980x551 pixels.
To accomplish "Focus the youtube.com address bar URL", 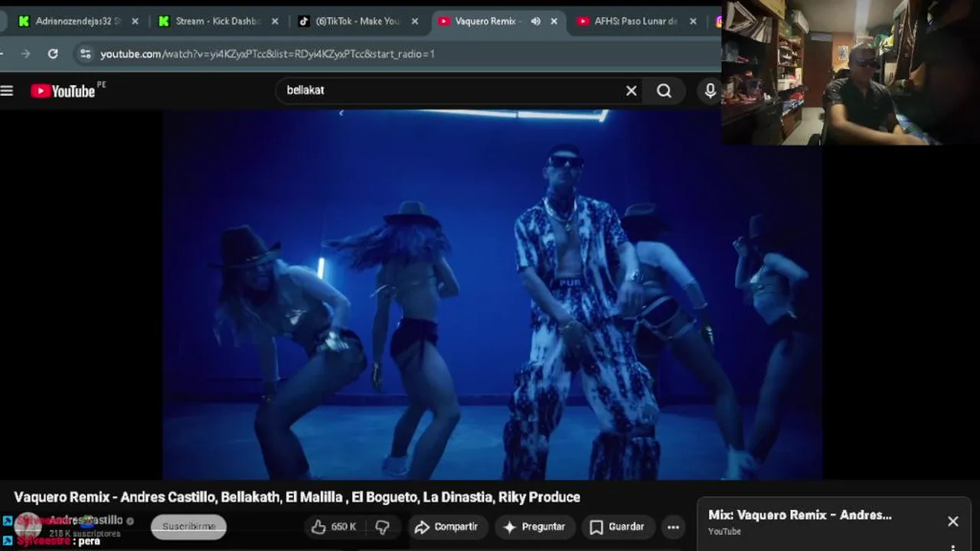I will click(267, 54).
